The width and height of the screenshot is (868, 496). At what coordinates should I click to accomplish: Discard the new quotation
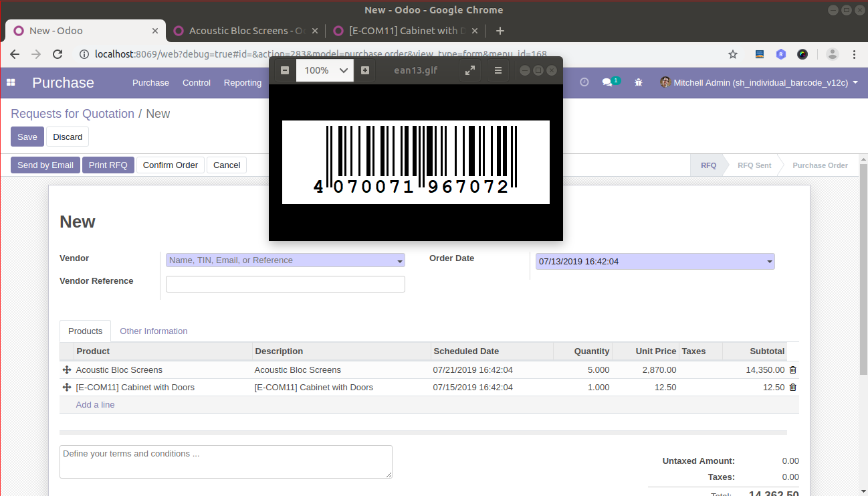coord(68,137)
